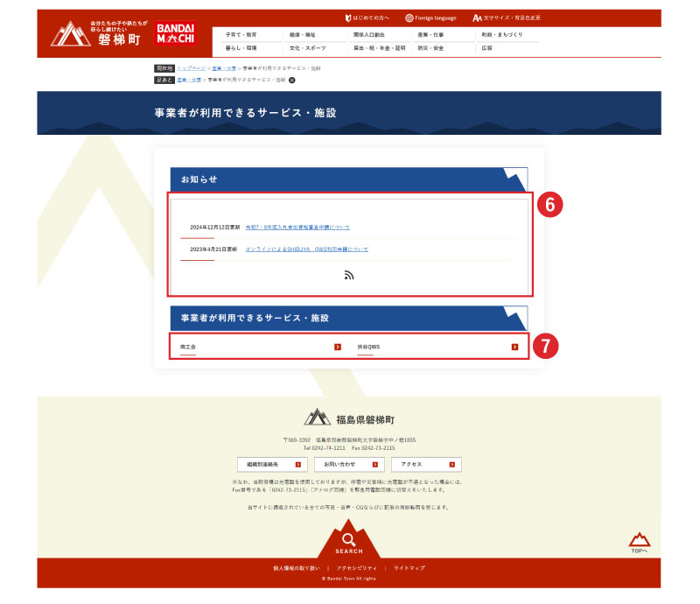Open the 令和7・8年度入札参加資格 news link
The width and height of the screenshot is (700, 604).
(297, 227)
